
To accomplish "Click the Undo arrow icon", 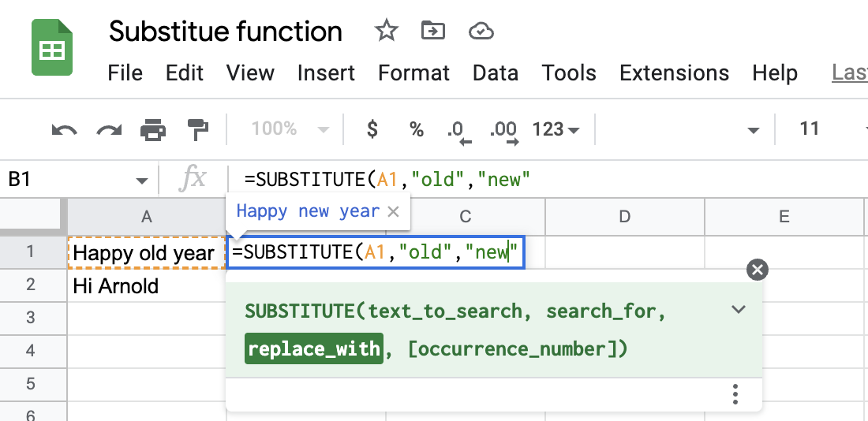I will pyautogui.click(x=64, y=129).
